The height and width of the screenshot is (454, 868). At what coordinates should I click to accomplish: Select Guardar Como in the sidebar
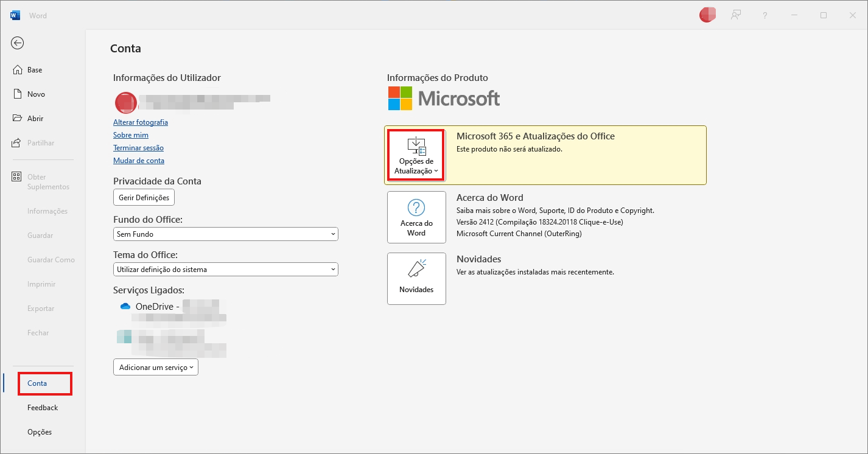tap(51, 260)
